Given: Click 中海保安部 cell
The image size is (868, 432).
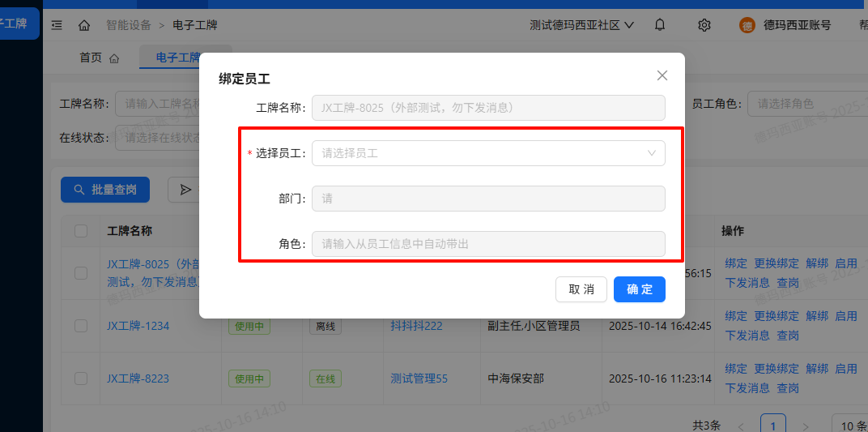Looking at the screenshot, I should click(516, 379).
